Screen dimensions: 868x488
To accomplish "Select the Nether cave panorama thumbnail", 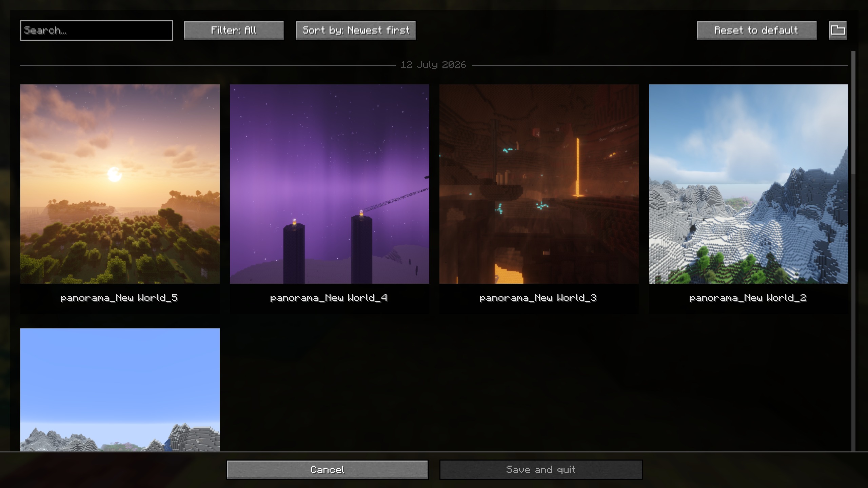I will pyautogui.click(x=539, y=184).
